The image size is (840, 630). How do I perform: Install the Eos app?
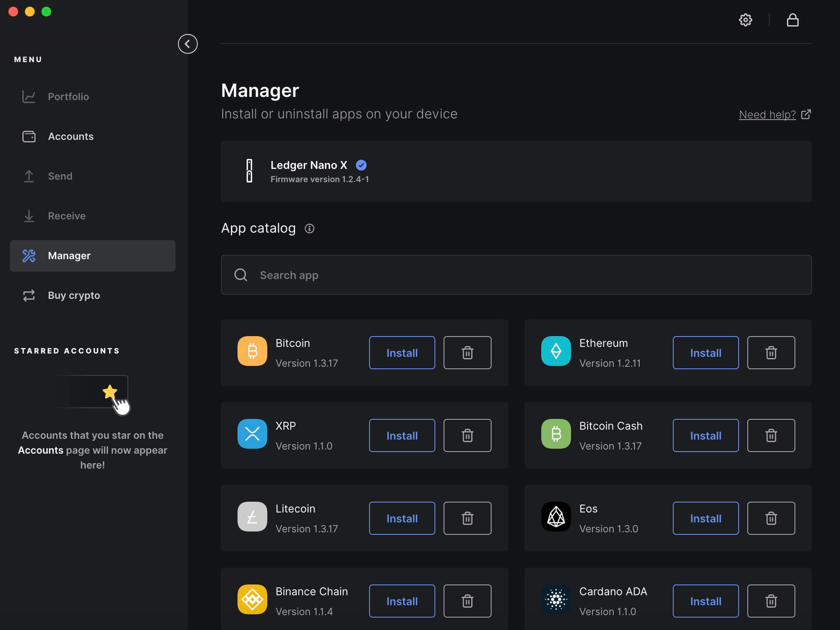coord(706,518)
